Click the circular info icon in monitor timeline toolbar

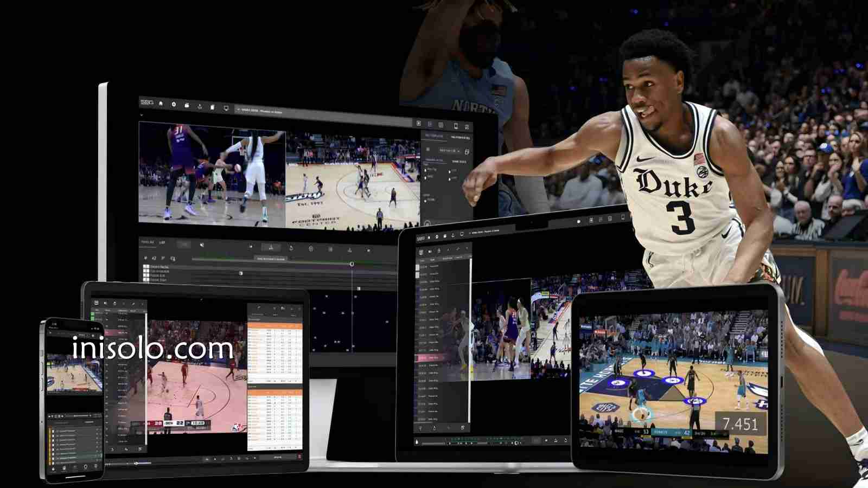[311, 249]
